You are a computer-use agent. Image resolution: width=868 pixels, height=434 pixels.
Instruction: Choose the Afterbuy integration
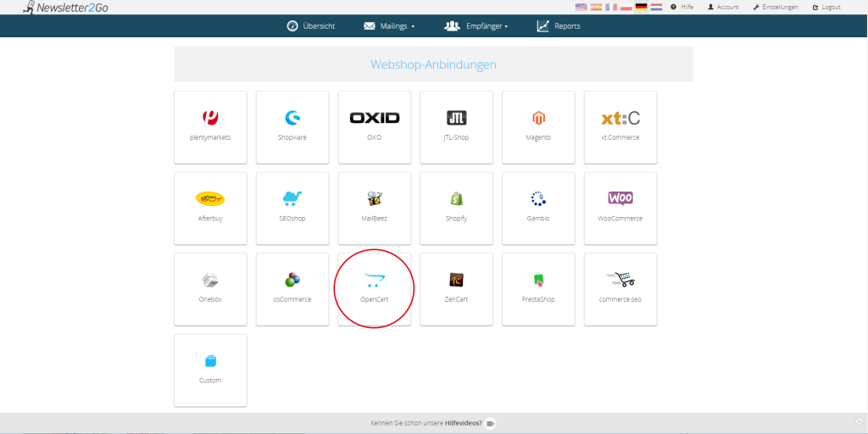pyautogui.click(x=210, y=209)
